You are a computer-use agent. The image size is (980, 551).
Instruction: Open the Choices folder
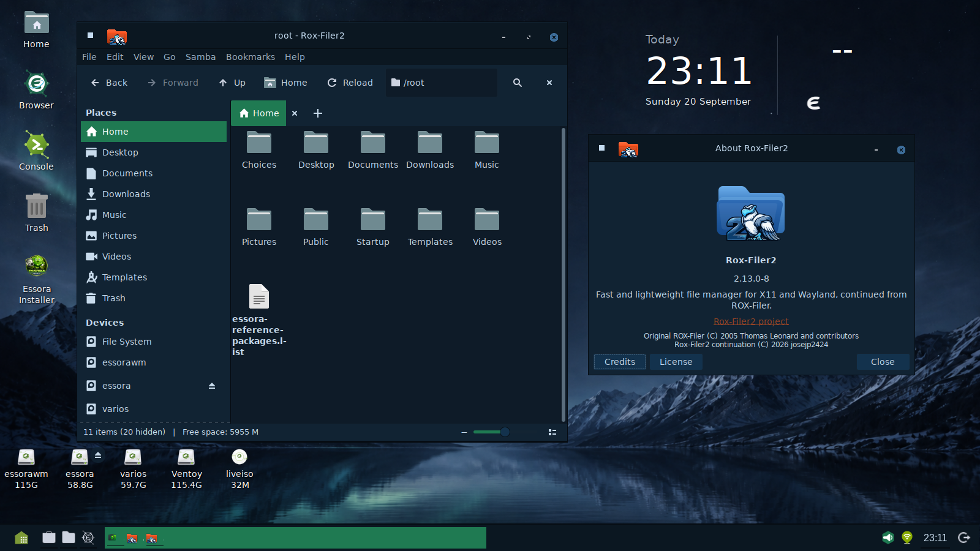[259, 150]
